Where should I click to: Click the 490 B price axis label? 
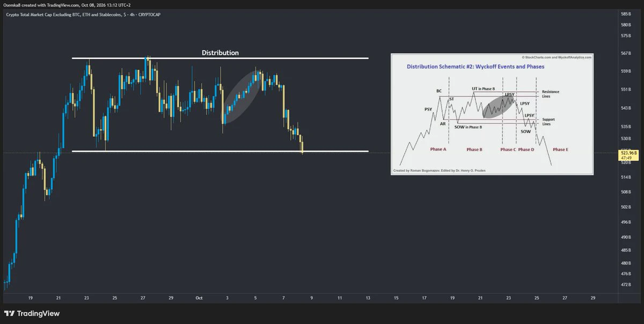(625, 237)
